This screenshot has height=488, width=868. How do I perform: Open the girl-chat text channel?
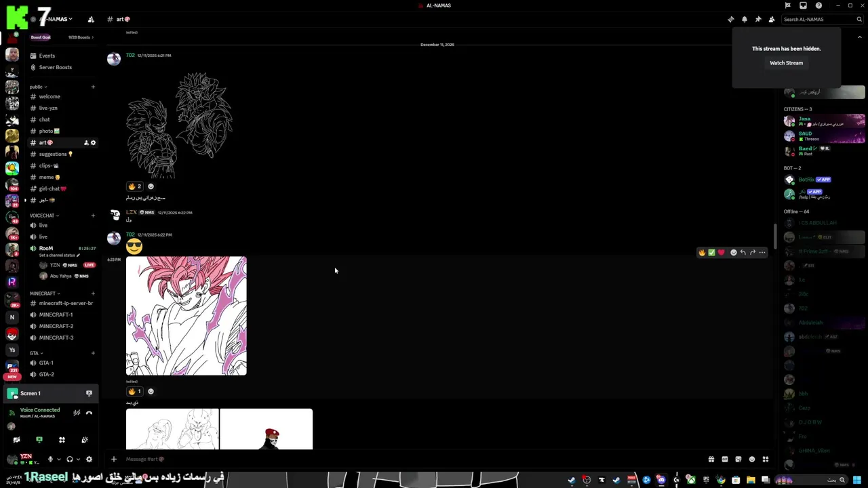(52, 188)
